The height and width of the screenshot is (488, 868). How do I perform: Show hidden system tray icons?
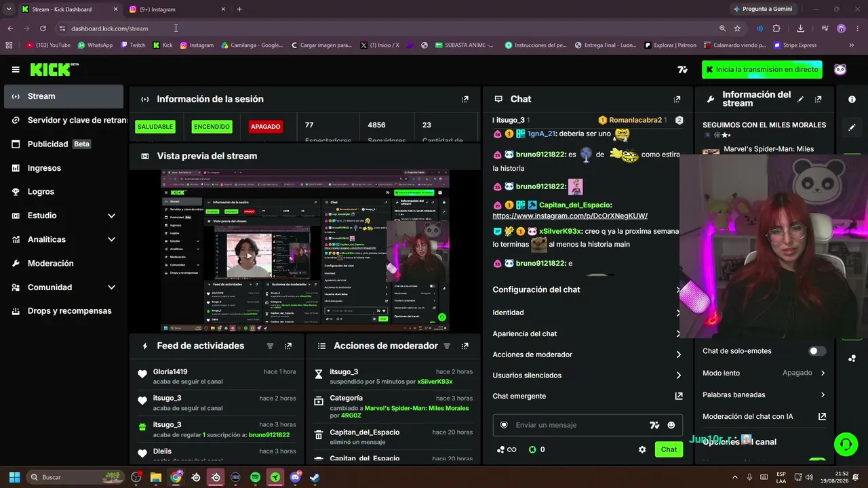(x=736, y=477)
